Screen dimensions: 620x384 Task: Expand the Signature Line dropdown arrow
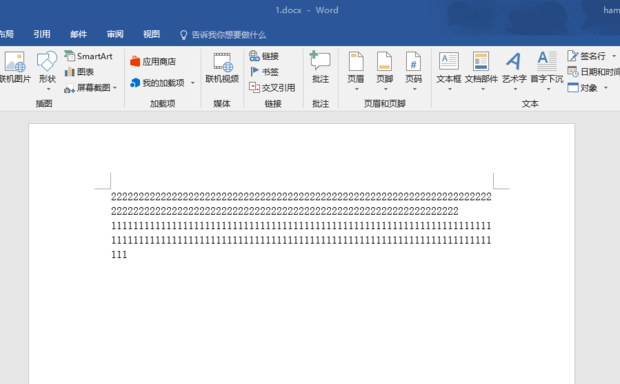(614, 56)
